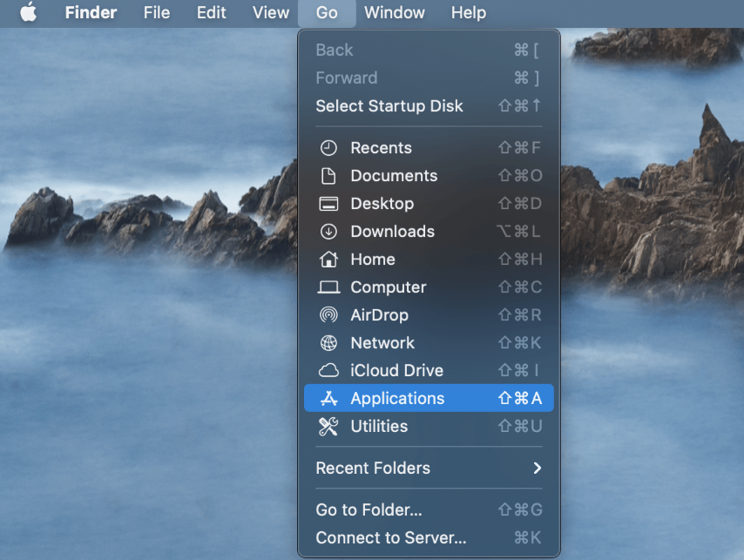Open the Window menu

coord(395,13)
